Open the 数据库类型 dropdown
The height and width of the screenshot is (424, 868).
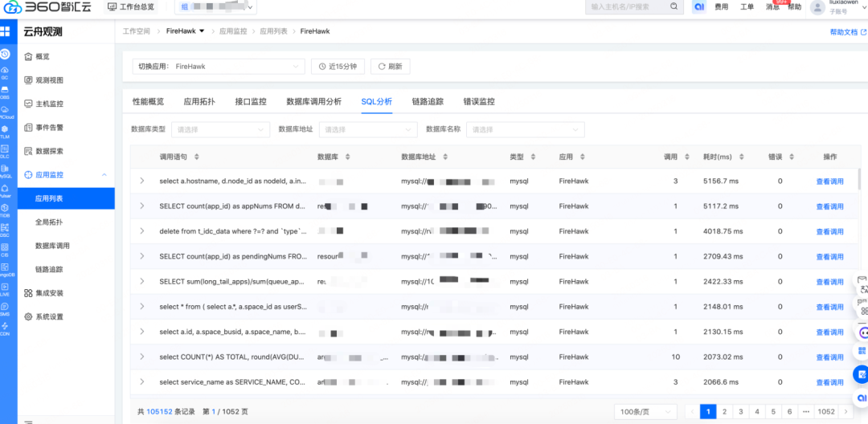[221, 129]
